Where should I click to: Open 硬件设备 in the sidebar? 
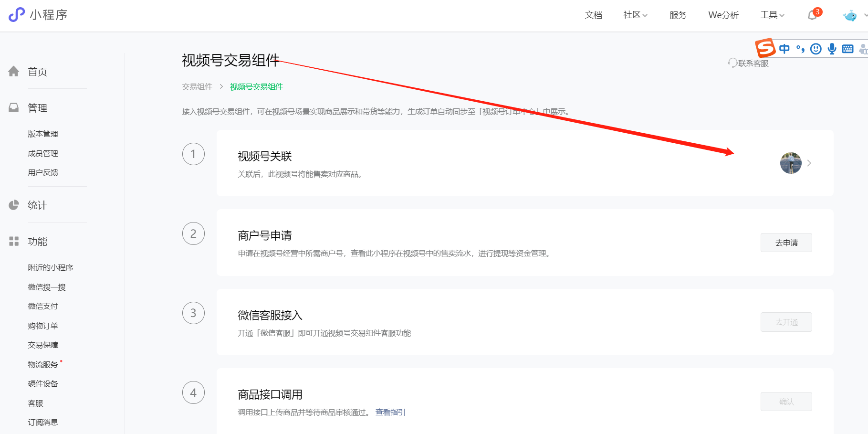[x=43, y=384]
